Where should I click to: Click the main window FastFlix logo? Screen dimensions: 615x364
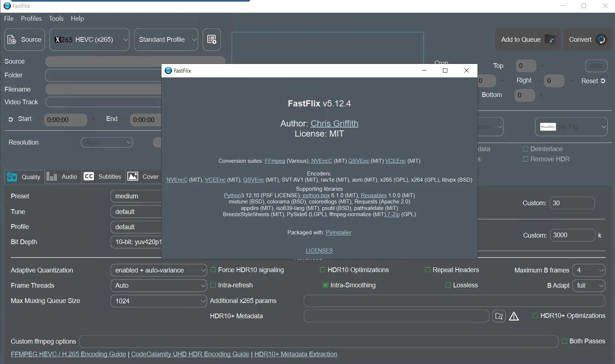click(x=7, y=6)
